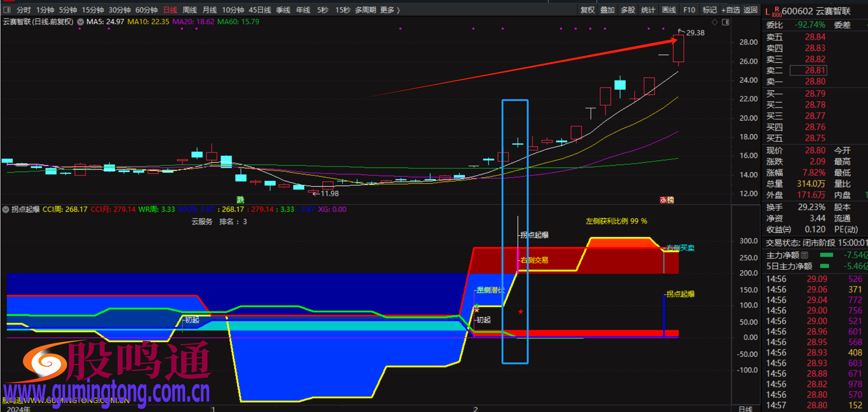Add stock with +自选 button
The height and width of the screenshot is (412, 868).
[731, 10]
